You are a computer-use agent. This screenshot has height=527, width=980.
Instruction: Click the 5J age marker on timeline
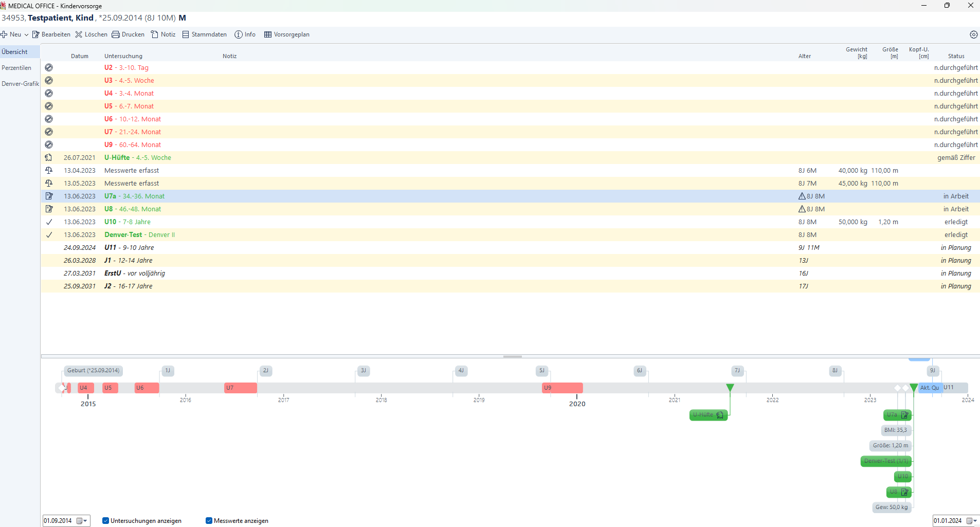click(542, 371)
